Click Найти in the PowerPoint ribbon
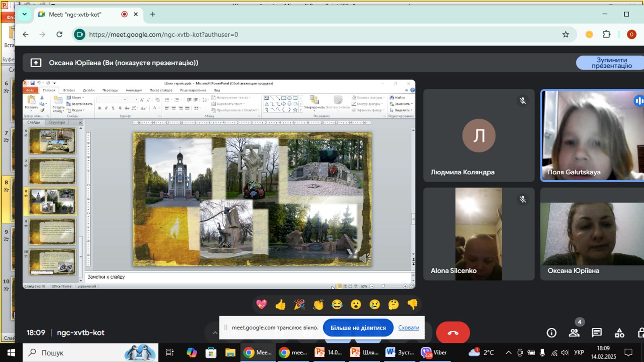Image resolution: width=644 pixels, height=362 pixels. pyautogui.click(x=397, y=97)
